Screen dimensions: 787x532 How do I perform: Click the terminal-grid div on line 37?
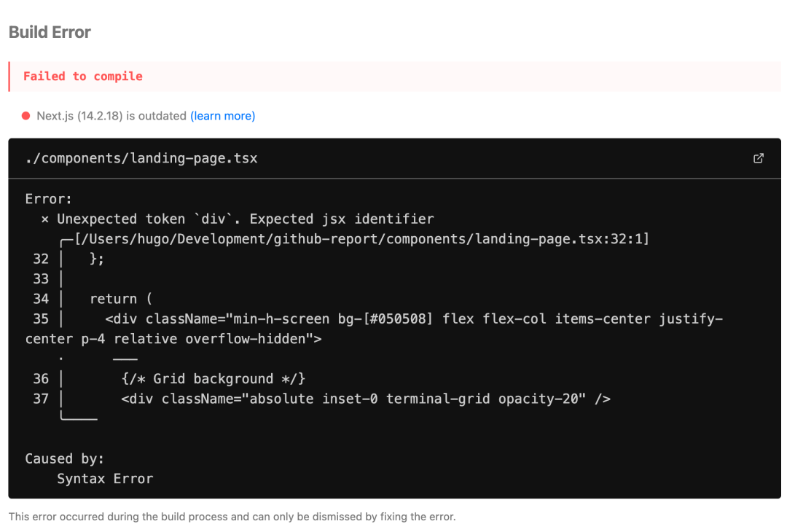(x=366, y=399)
